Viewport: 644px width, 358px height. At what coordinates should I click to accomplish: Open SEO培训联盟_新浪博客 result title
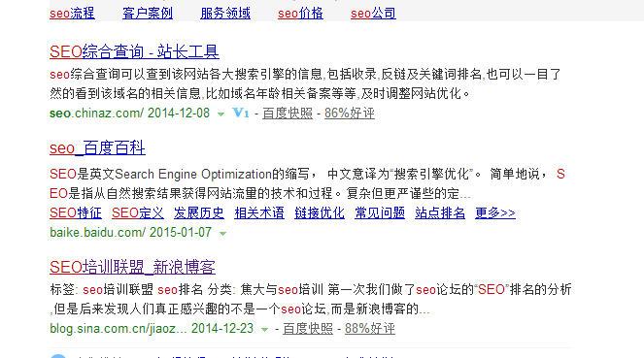pos(132,268)
